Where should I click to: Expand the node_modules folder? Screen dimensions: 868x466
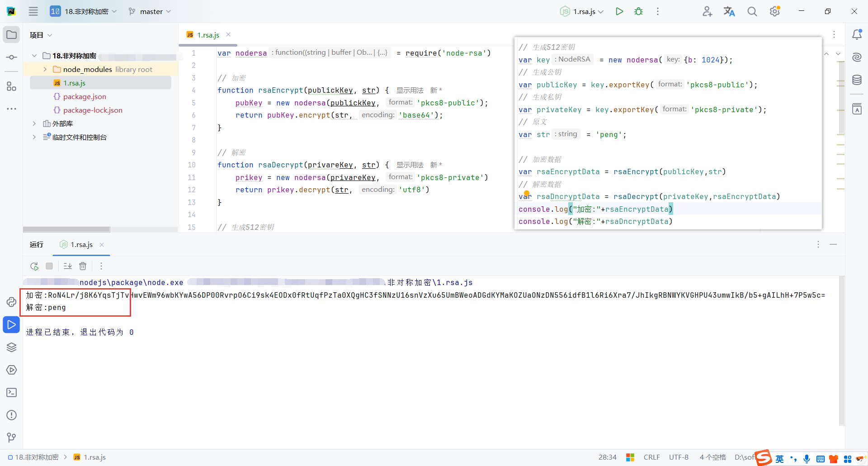45,69
